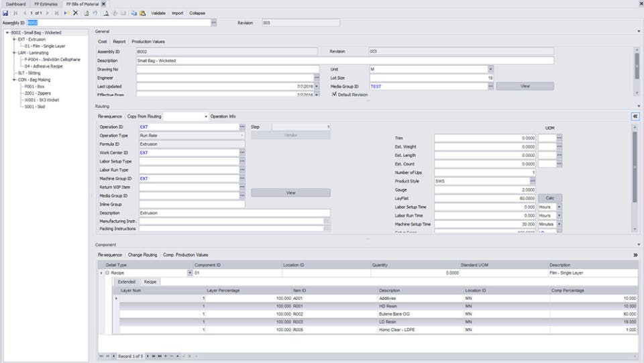Collapse the Recipe detail row toggle
This screenshot has width=644, height=363.
(x=107, y=272)
